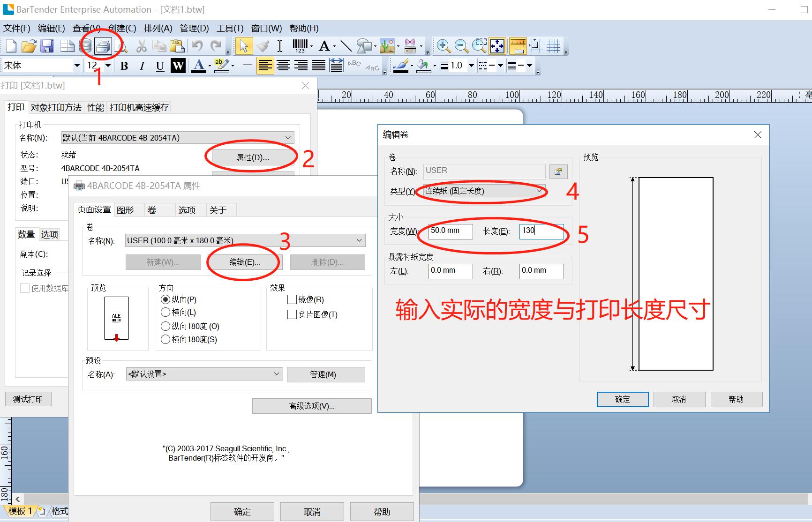Open printer name dropdown 默认(当前 4BARCODE

tap(178, 138)
